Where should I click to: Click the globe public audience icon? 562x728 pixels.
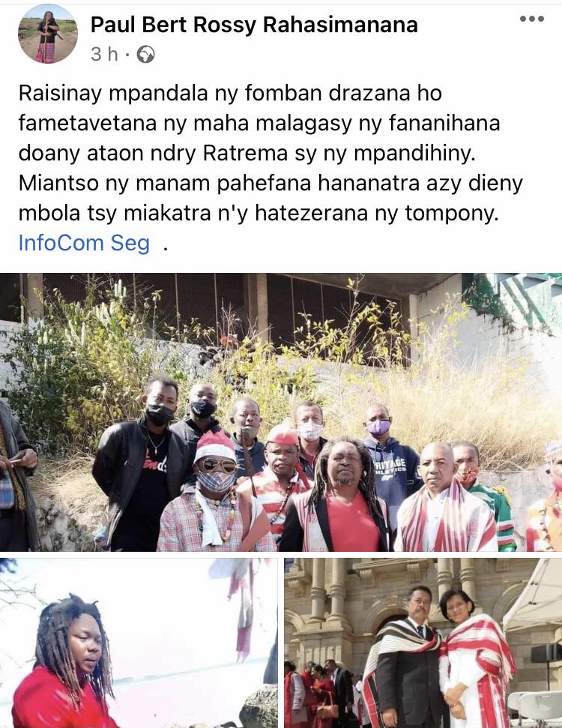point(145,54)
